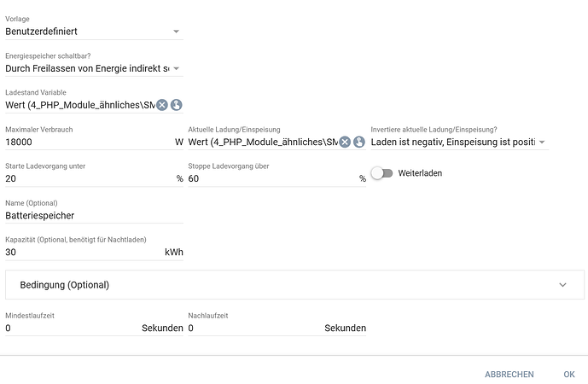588x384 pixels.
Task: Click the Starte Ladevorgang unter field
Action: pyautogui.click(x=85, y=179)
